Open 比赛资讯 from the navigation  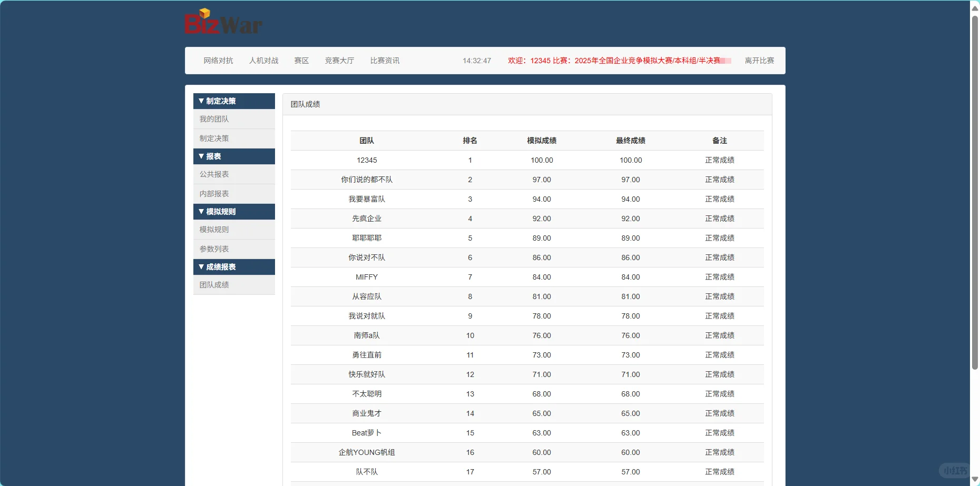[385, 60]
